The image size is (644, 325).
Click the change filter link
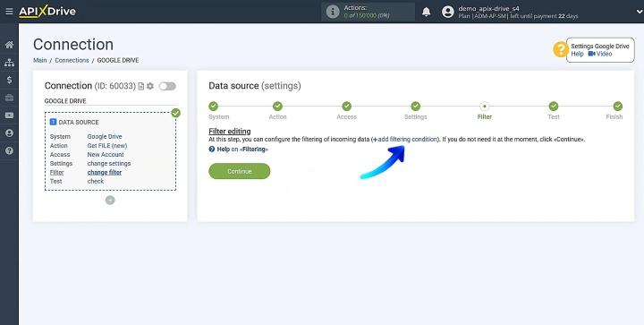tap(105, 173)
